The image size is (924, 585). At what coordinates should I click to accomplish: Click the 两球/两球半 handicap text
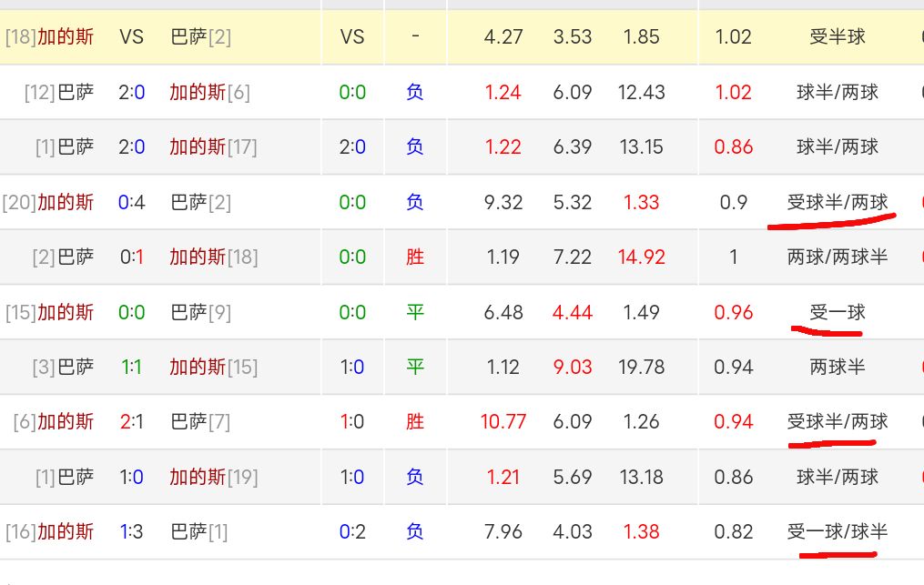pos(837,257)
